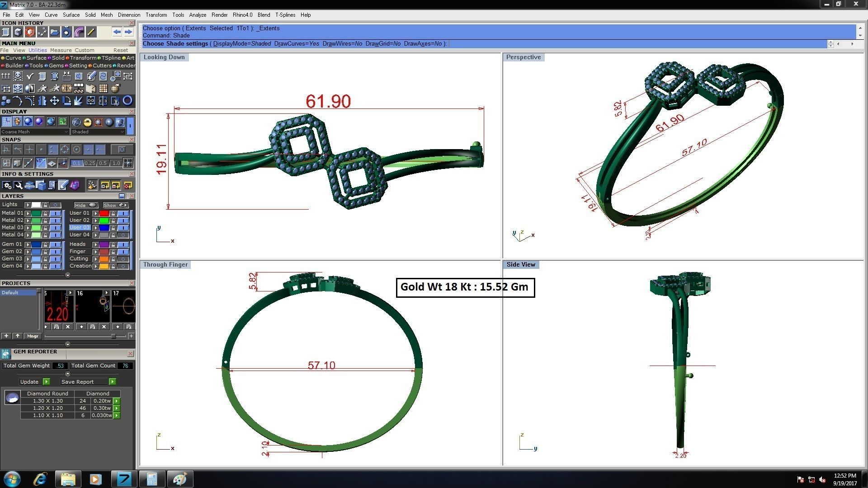This screenshot has height=488, width=868.
Task: Open the Coarse Mesh dropdown
Action: [34, 132]
